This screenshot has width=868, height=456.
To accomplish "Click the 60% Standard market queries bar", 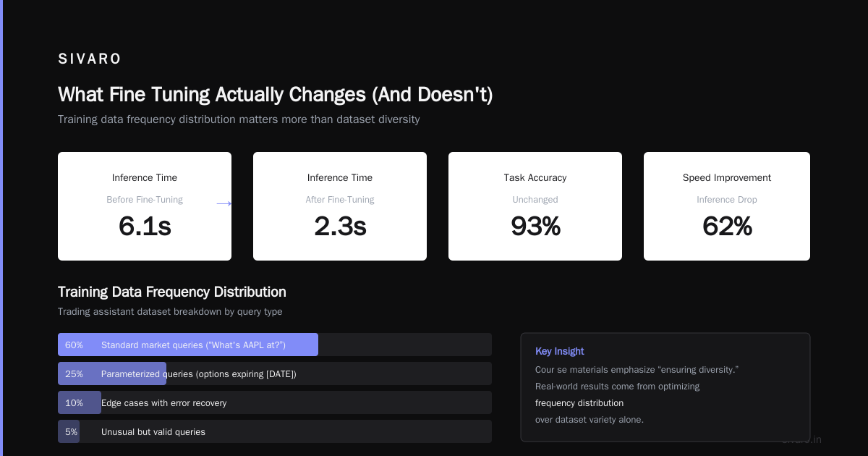I will coord(275,345).
